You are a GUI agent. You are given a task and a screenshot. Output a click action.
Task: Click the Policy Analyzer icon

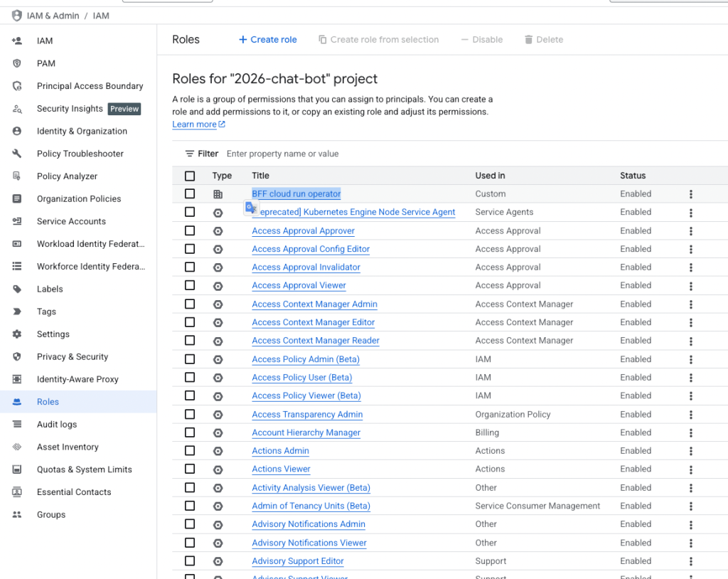point(17,176)
